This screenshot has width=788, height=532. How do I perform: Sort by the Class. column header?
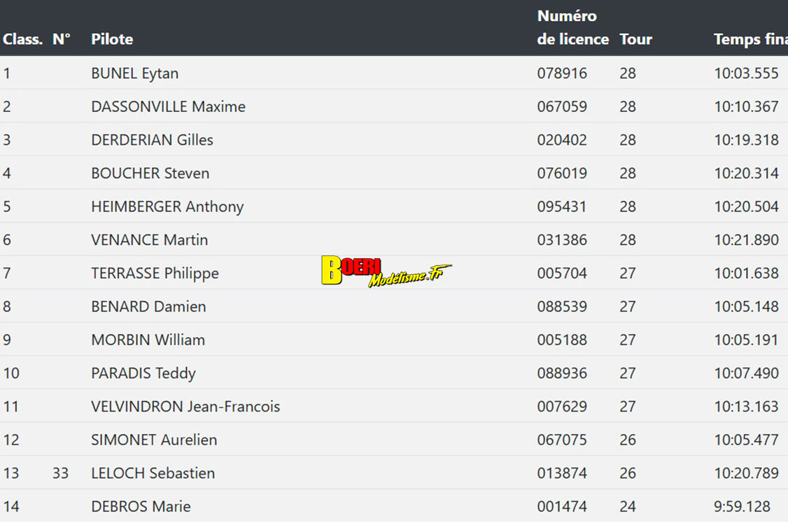coord(22,39)
